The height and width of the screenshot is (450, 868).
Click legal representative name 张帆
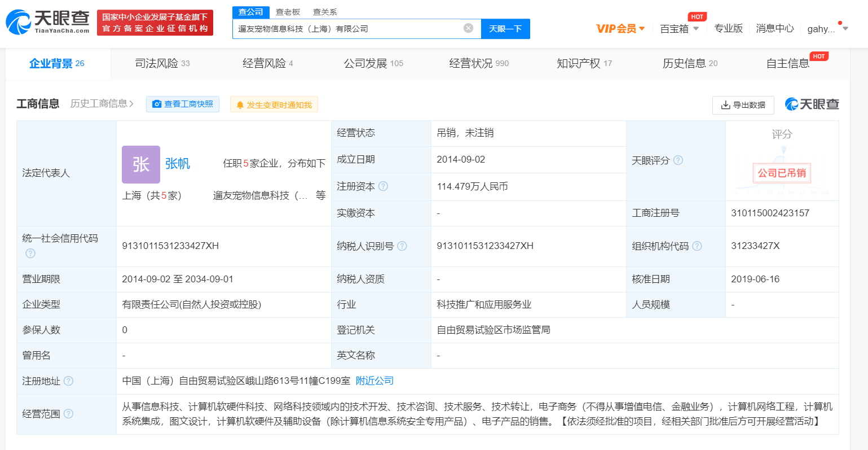(178, 164)
